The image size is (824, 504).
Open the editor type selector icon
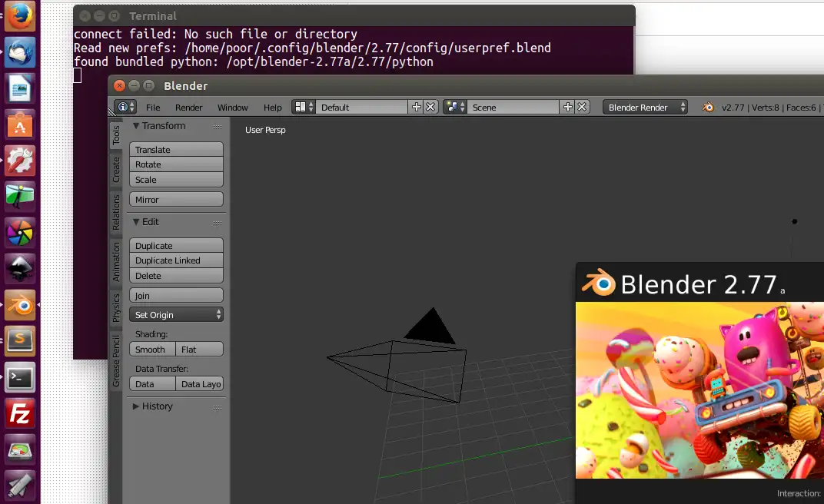point(123,107)
